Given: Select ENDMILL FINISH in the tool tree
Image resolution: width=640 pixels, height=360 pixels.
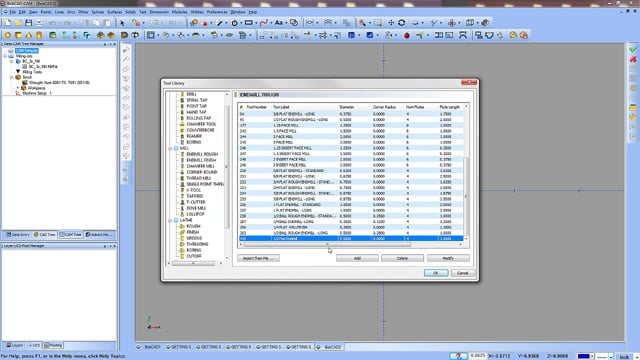Looking at the screenshot, I should [x=201, y=160].
